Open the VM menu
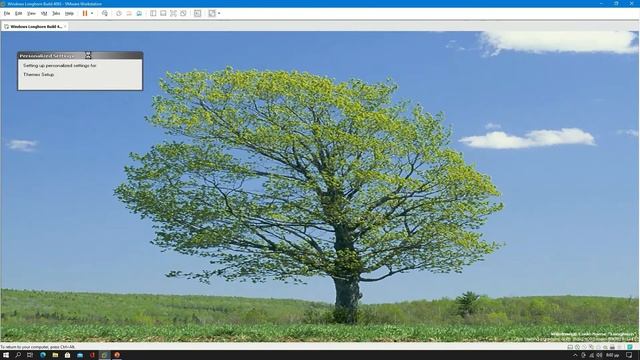640x360 pixels. (x=44, y=13)
